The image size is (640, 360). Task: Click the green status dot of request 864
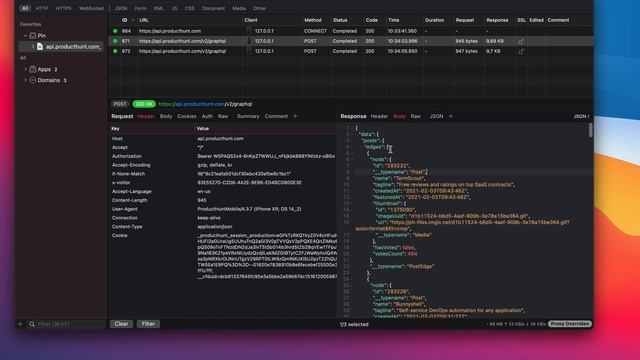tap(115, 31)
